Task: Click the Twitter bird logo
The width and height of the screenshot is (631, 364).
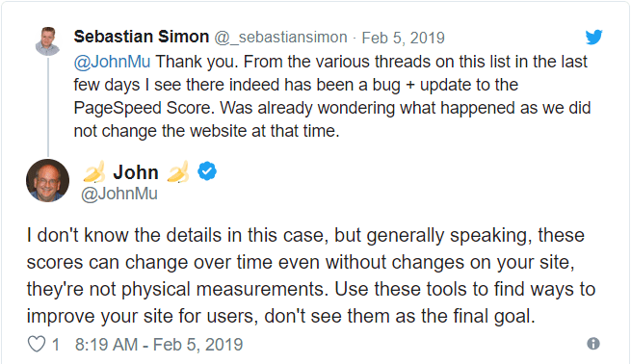Action: coord(594,37)
